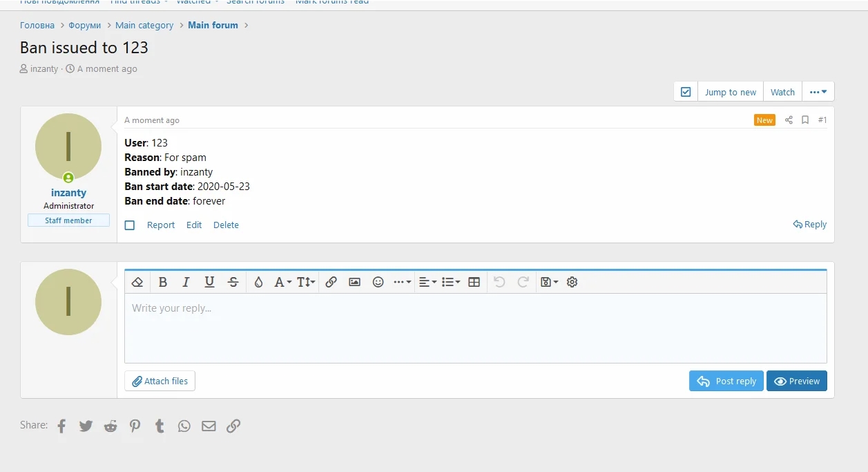Expand the more options ellipsis dropdown near Watch
This screenshot has height=472, width=868.
(x=818, y=91)
